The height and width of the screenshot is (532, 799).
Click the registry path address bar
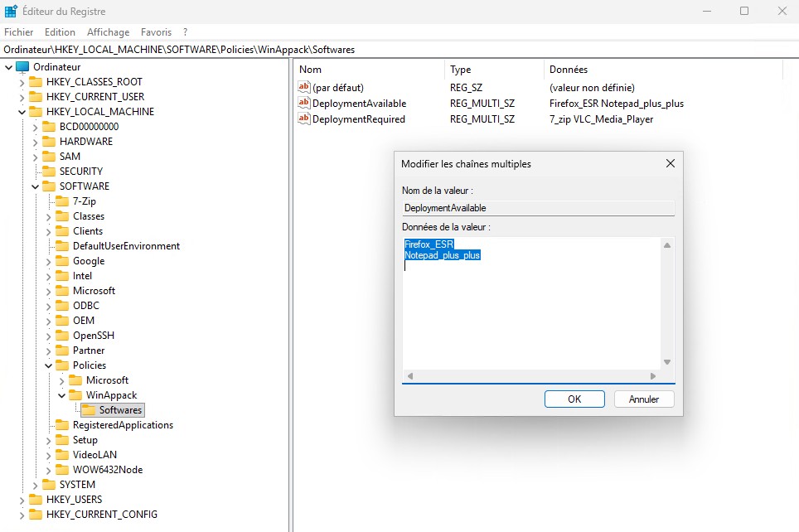click(399, 50)
